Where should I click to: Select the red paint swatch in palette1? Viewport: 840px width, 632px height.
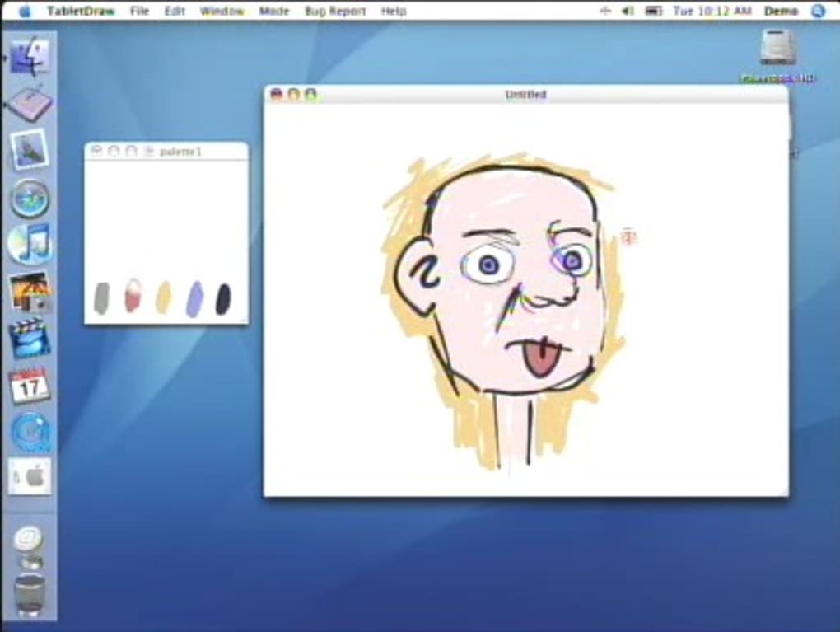132,298
